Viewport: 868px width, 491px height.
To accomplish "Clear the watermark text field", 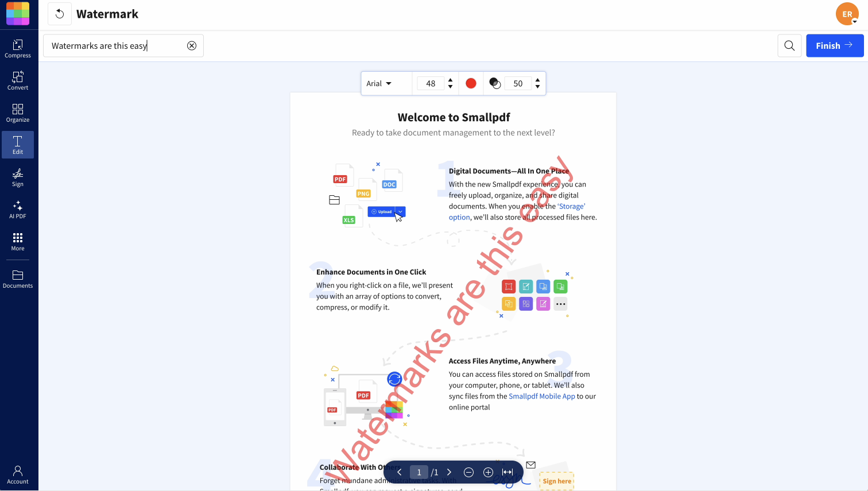I will 192,46.
